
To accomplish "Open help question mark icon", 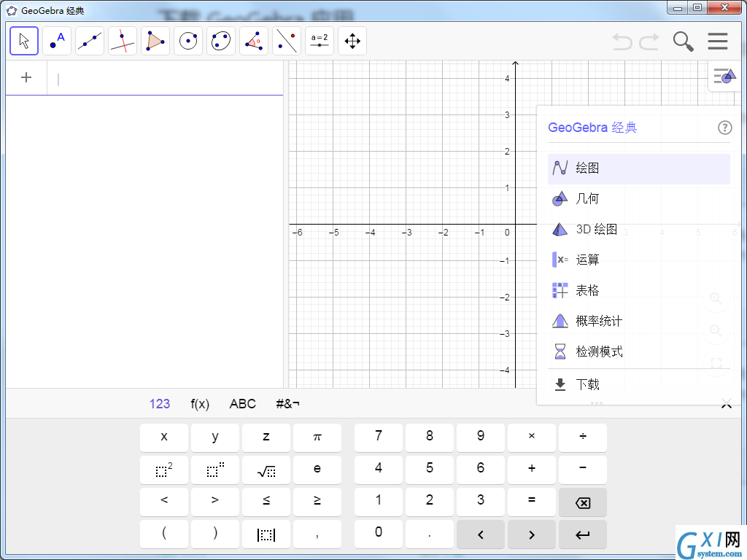I will 724,128.
